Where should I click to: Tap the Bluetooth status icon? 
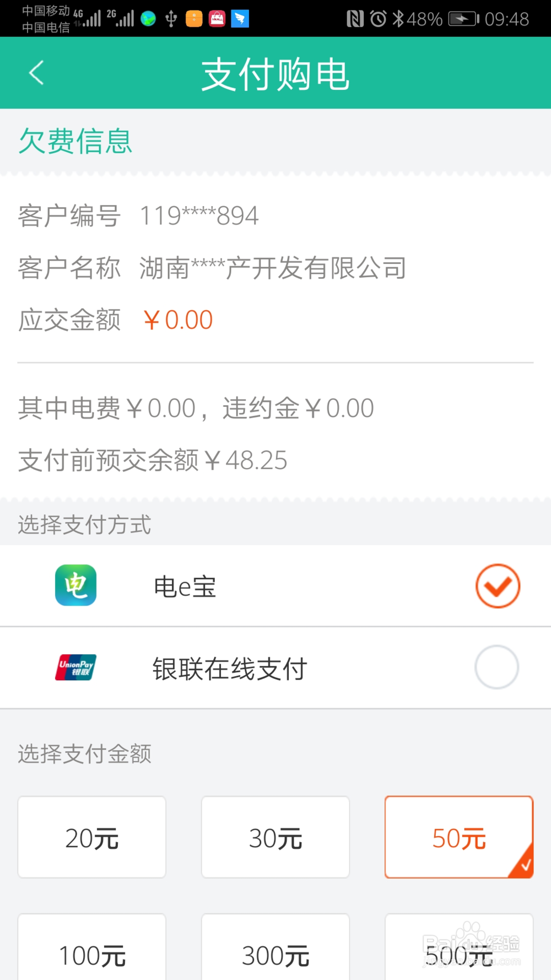click(x=398, y=19)
